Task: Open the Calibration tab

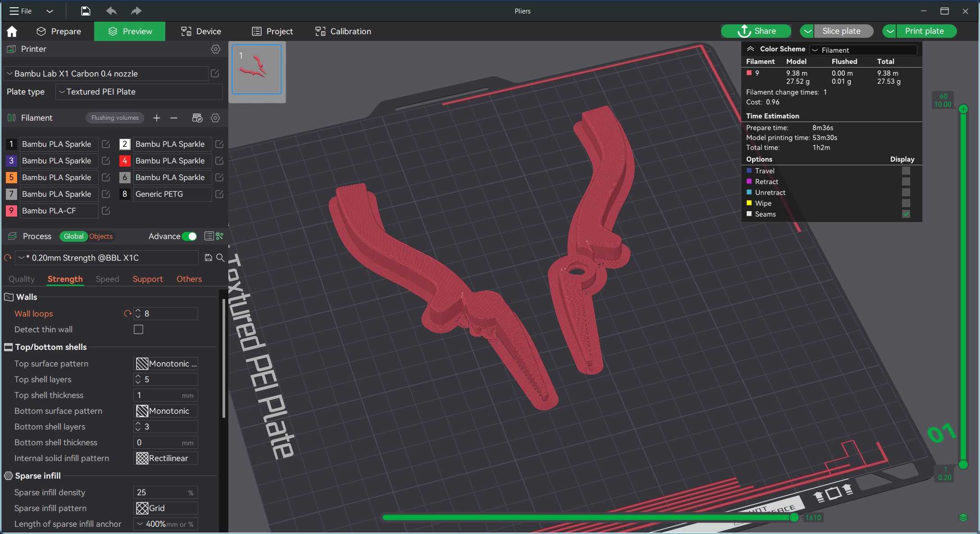Action: tap(343, 32)
